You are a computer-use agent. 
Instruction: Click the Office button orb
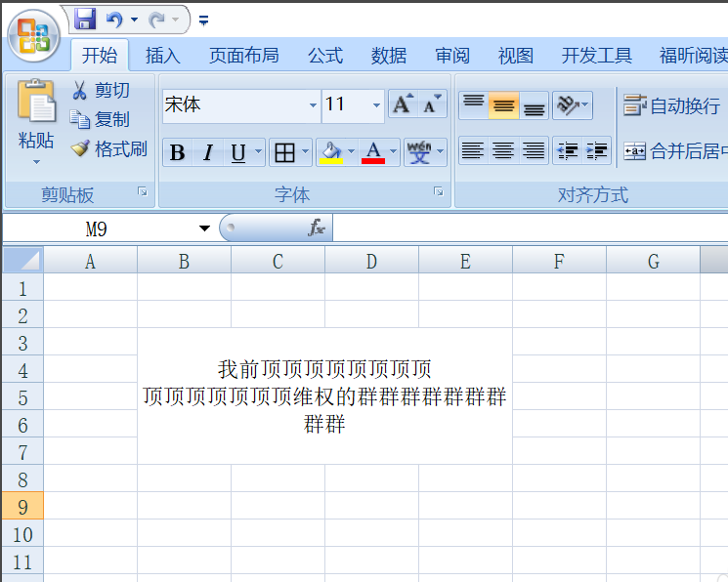coord(33,36)
